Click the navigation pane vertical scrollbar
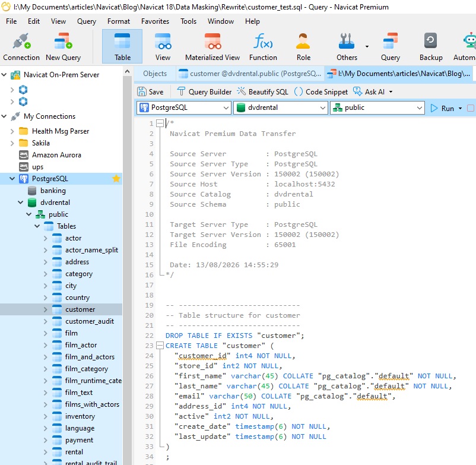This screenshot has width=476, height=465. coord(128,270)
